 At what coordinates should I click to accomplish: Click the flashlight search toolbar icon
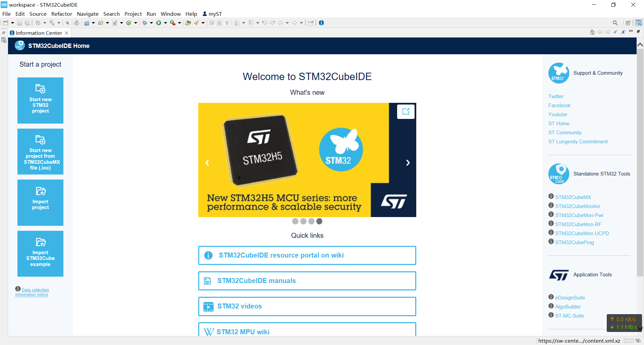pos(197,23)
